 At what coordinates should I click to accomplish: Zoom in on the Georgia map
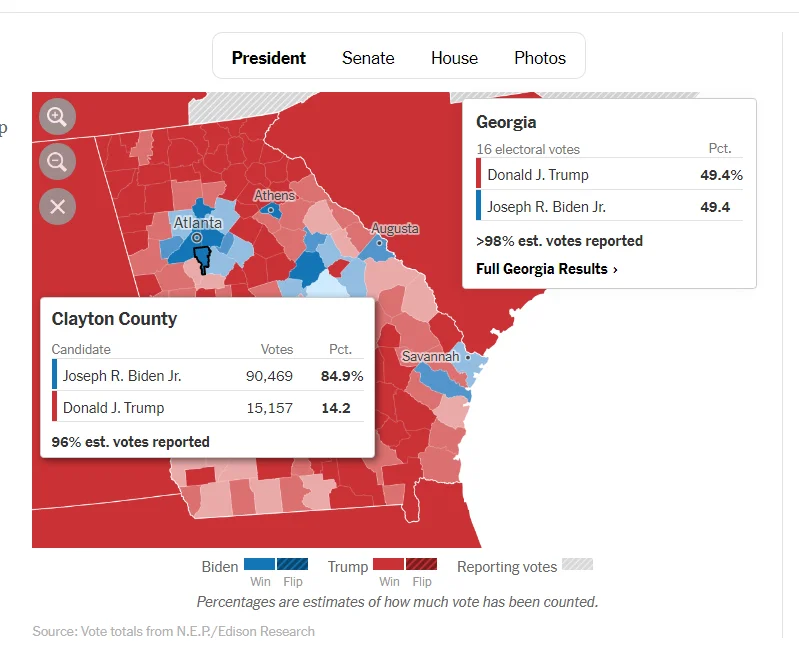click(x=57, y=117)
